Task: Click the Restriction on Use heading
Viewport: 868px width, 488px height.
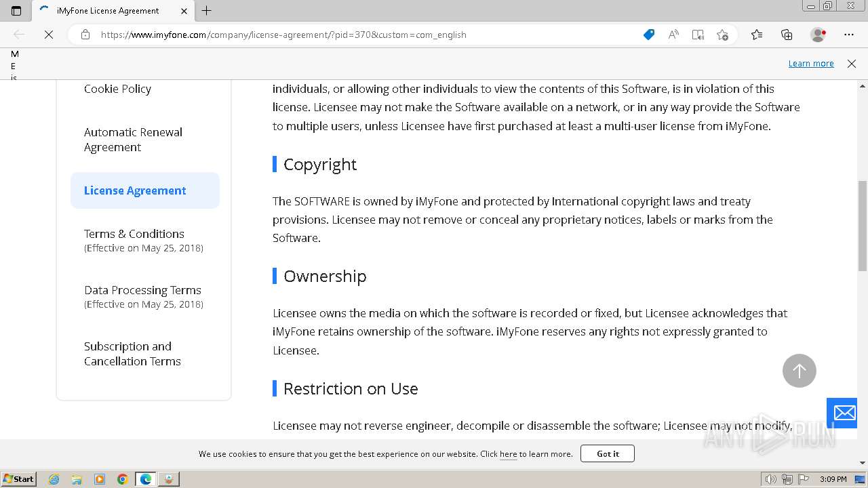Action: coord(351,388)
